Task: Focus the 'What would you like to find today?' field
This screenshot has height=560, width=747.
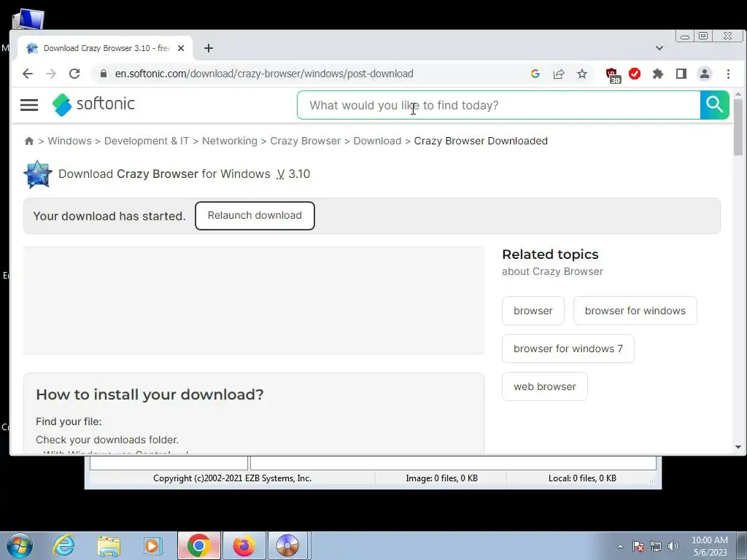Action: 498,105
